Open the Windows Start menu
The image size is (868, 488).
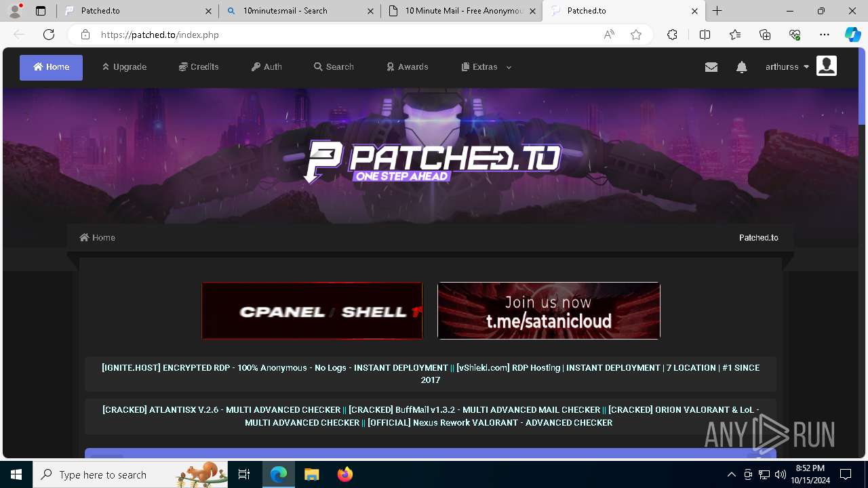click(x=16, y=474)
